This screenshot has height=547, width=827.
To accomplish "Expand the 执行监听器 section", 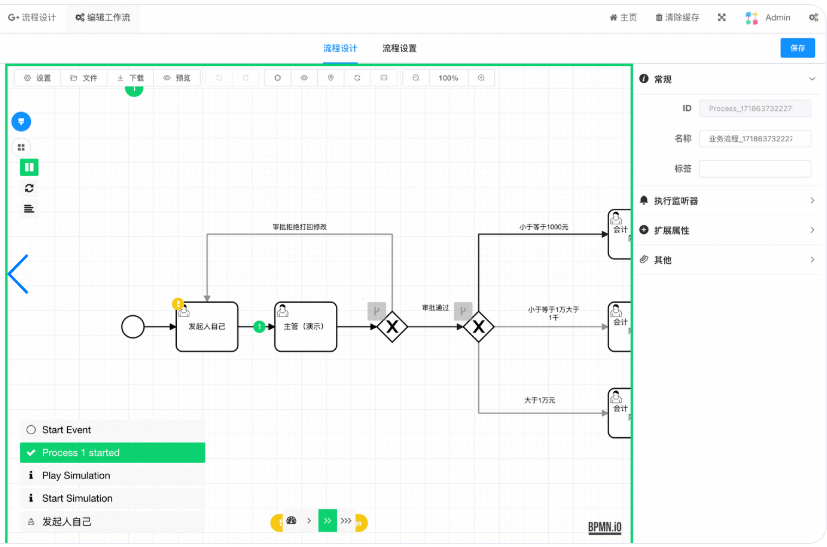I will (811, 201).
